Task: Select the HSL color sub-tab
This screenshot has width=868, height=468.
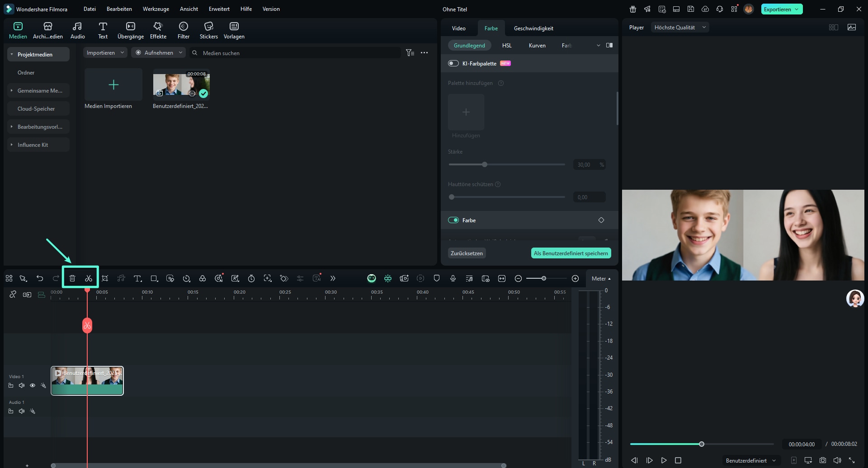Action: tap(507, 46)
